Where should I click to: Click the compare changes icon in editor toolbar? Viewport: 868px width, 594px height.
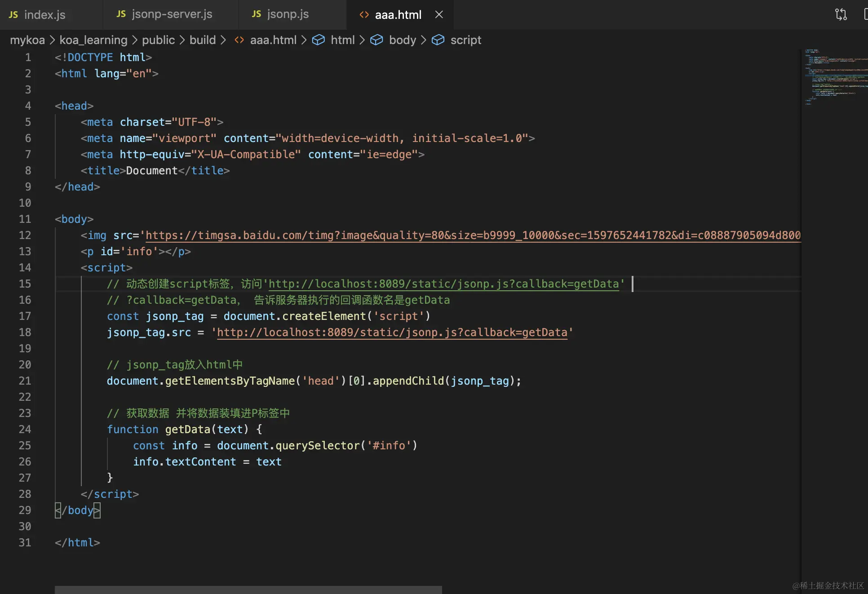[841, 14]
